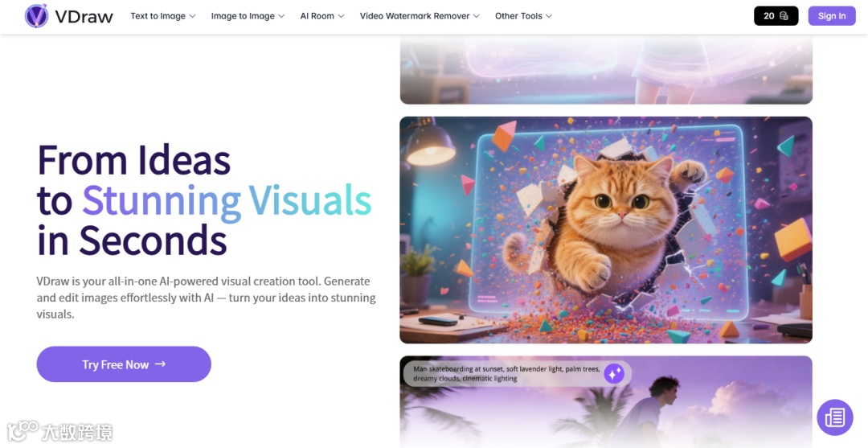
Task: Expand the Other Tools chevron arrow
Action: pos(549,16)
